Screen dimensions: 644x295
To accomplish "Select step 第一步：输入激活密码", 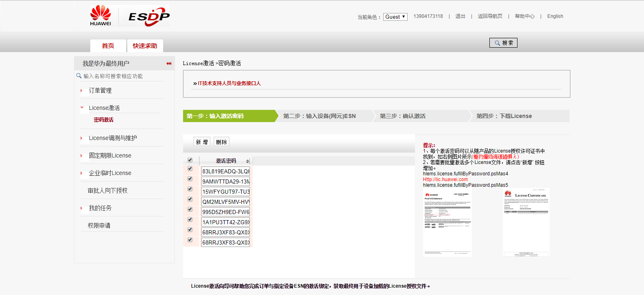I will [230, 116].
